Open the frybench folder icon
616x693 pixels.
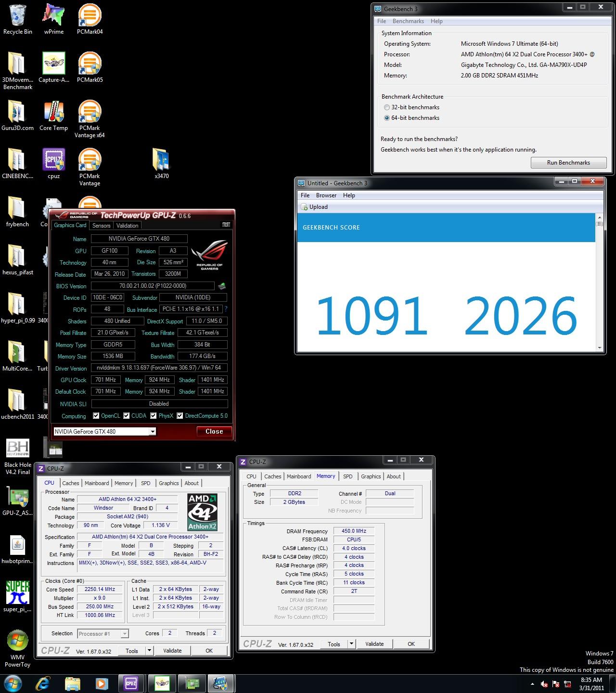(x=17, y=212)
